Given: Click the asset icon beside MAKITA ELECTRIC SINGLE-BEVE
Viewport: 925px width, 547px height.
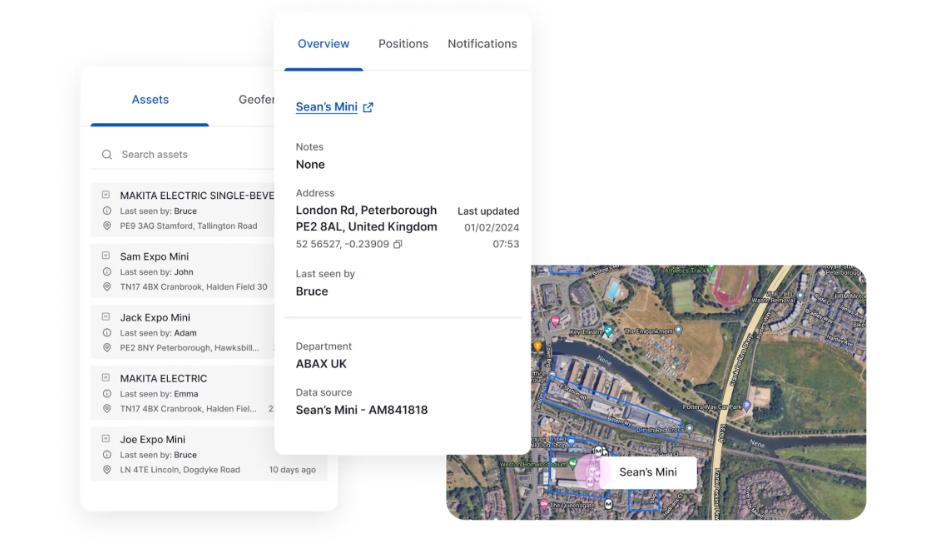Looking at the screenshot, I should pyautogui.click(x=106, y=196).
